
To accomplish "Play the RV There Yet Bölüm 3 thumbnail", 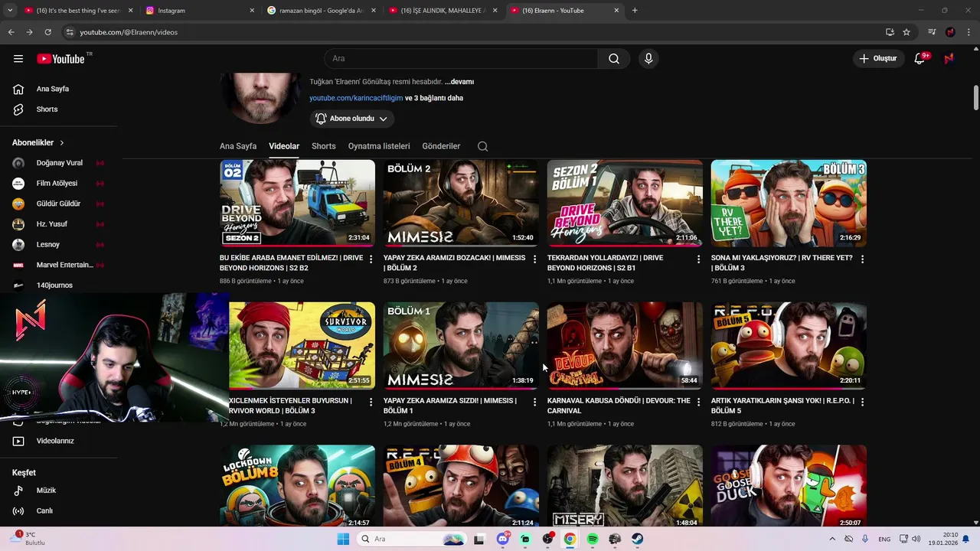I will [789, 203].
